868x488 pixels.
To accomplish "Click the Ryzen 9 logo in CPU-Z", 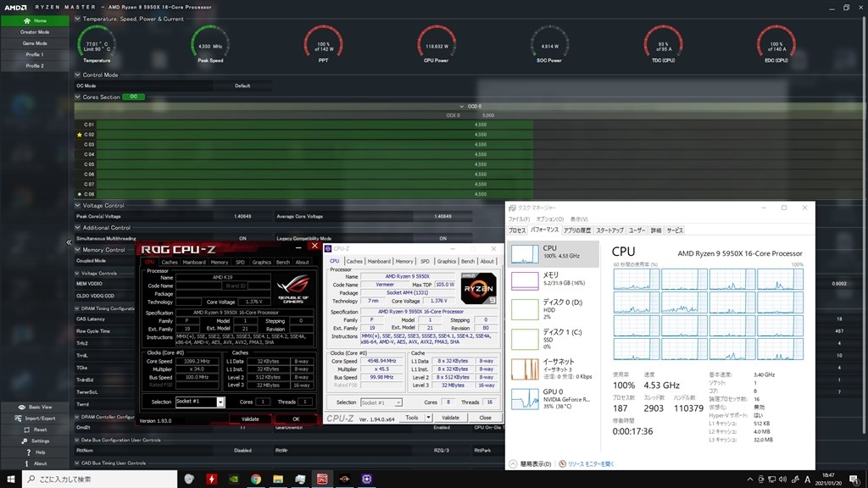I will click(x=478, y=288).
